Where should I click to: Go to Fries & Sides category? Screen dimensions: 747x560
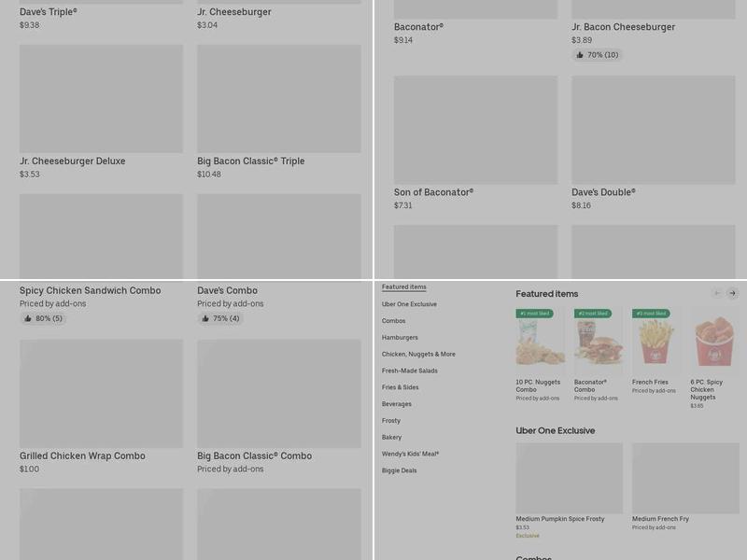pyautogui.click(x=401, y=387)
